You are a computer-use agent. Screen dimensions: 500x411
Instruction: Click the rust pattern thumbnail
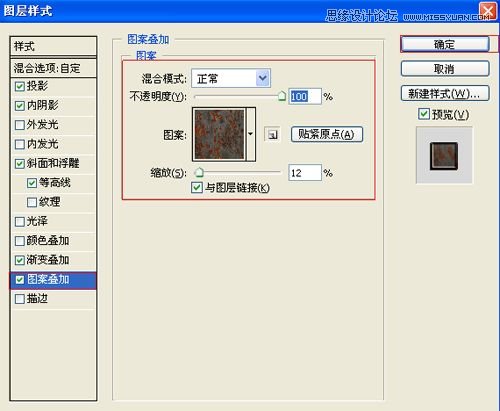click(219, 134)
